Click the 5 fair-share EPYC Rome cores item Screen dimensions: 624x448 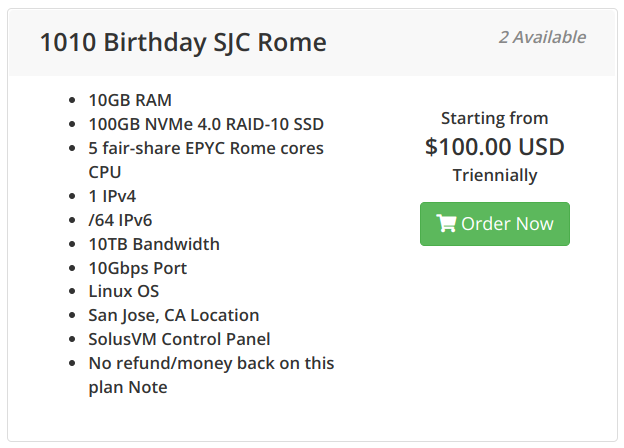click(x=206, y=160)
